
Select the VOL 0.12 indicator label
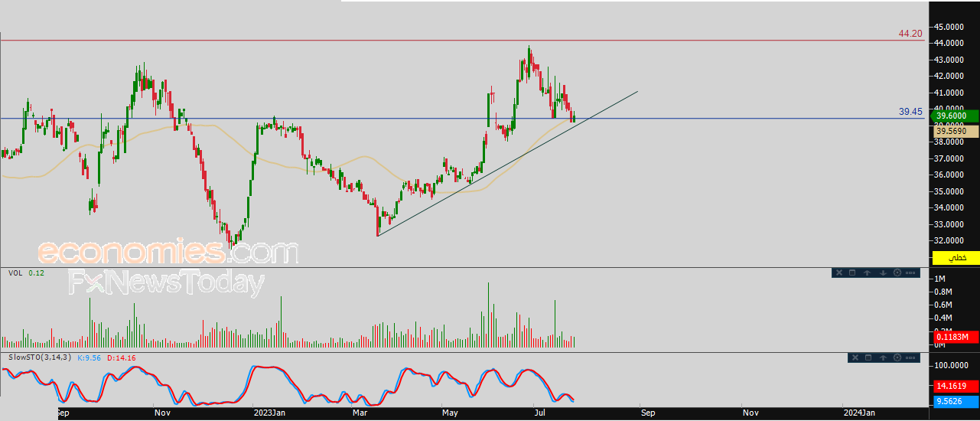[x=26, y=273]
